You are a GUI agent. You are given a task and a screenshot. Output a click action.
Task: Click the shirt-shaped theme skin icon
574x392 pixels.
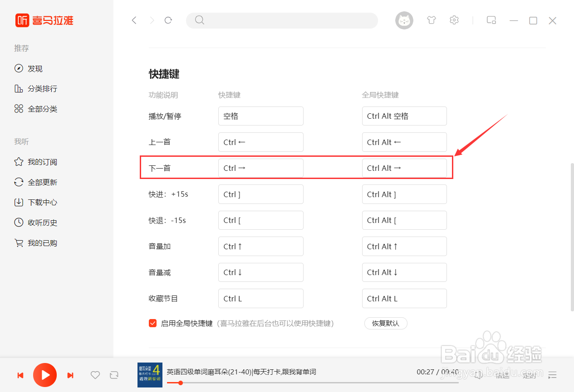pyautogui.click(x=431, y=20)
